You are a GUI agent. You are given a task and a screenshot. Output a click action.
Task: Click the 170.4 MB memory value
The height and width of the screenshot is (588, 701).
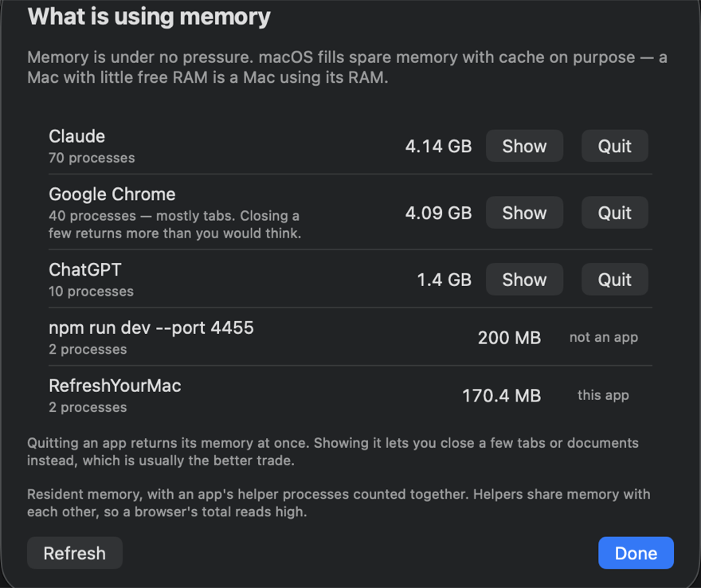click(501, 396)
